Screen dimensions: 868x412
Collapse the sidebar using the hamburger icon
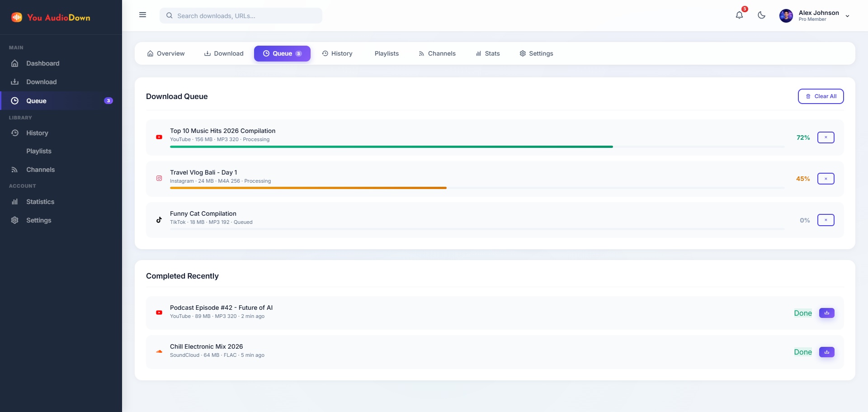[x=142, y=15]
